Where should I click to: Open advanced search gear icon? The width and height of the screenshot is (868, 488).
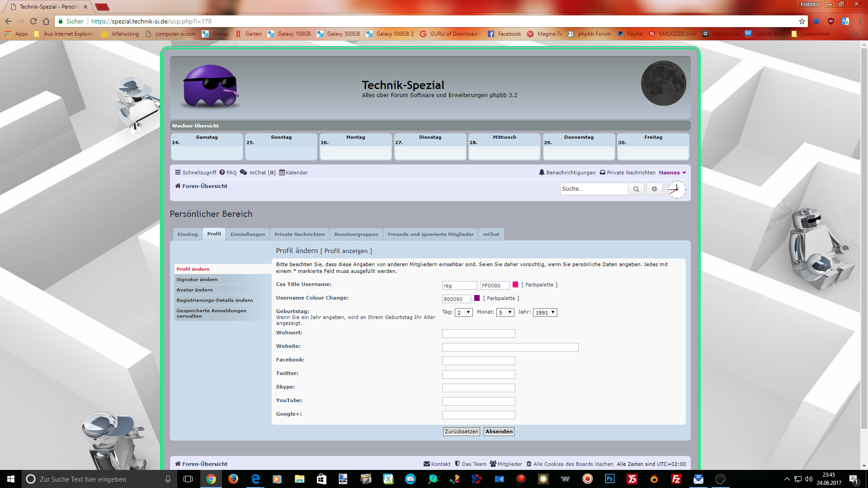pyautogui.click(x=654, y=189)
